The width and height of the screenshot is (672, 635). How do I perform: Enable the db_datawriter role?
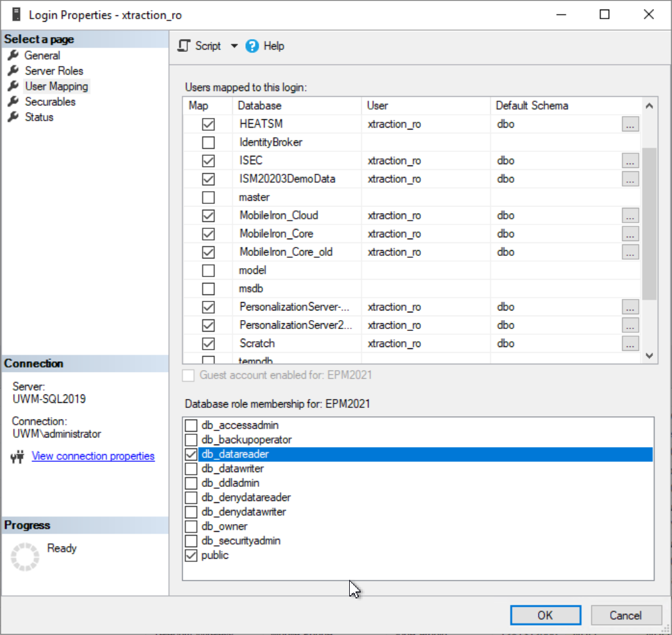(191, 468)
